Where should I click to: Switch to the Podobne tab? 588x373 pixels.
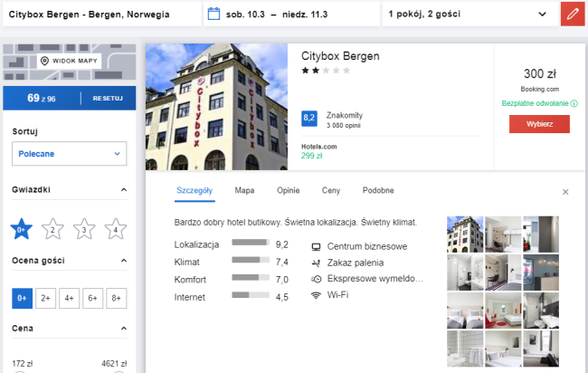pyautogui.click(x=378, y=191)
